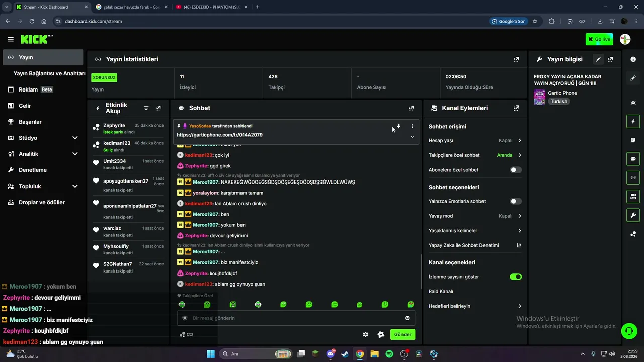Open the Başarılar page

[43, 122]
